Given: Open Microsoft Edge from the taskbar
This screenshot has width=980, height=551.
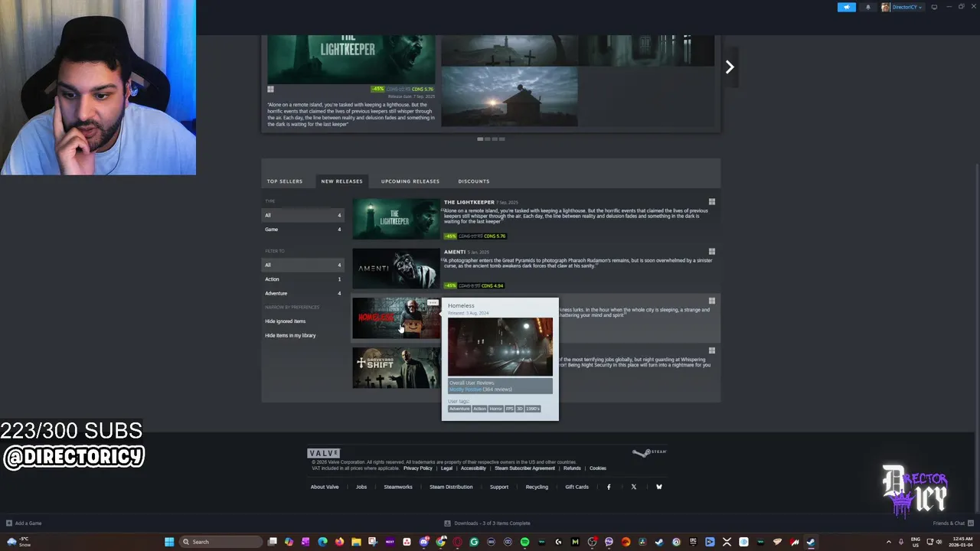Looking at the screenshot, I should coord(322,542).
